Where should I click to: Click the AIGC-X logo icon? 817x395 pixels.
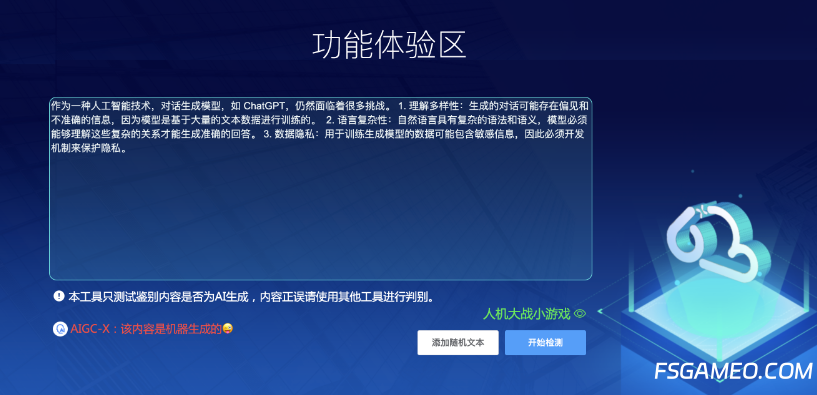(x=60, y=329)
